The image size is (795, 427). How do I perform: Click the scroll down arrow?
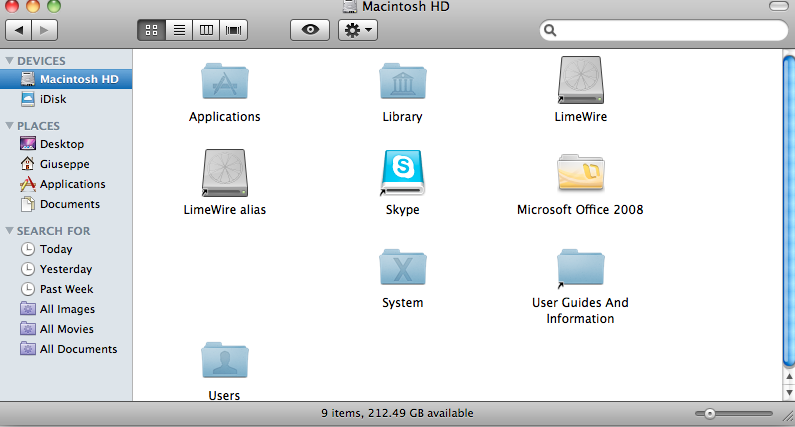(x=789, y=393)
